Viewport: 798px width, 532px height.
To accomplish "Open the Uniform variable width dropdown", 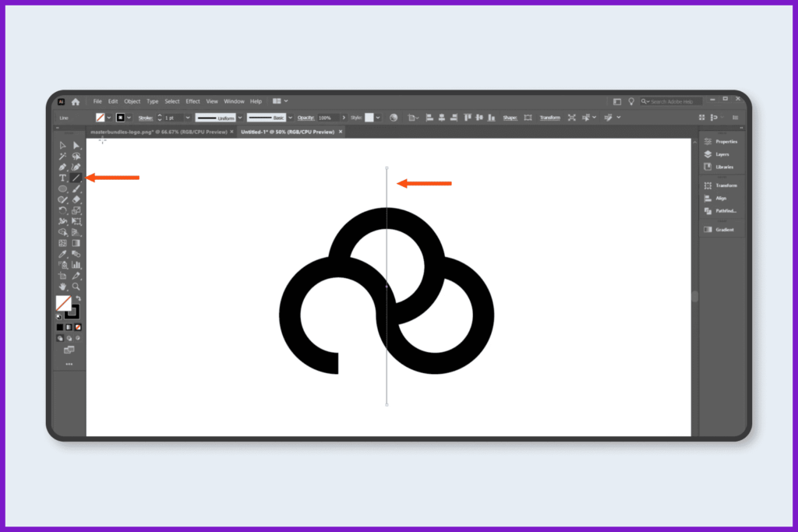I will [x=240, y=118].
